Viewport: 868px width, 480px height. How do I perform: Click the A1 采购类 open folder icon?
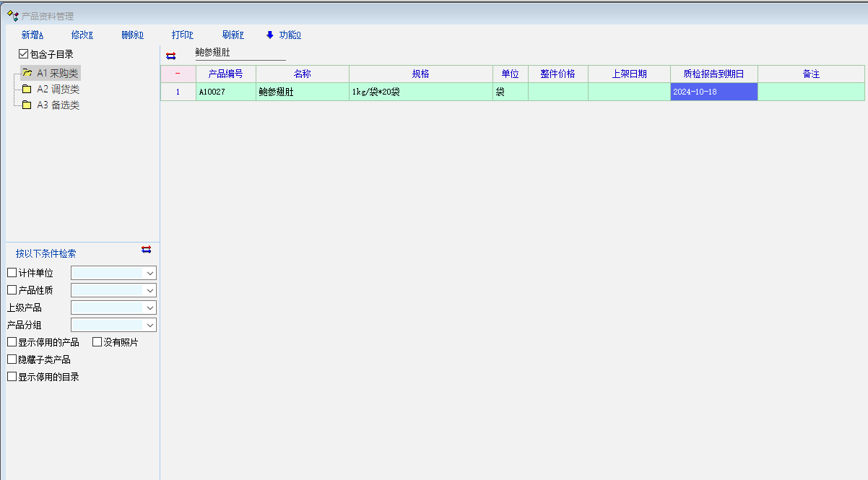(x=27, y=73)
